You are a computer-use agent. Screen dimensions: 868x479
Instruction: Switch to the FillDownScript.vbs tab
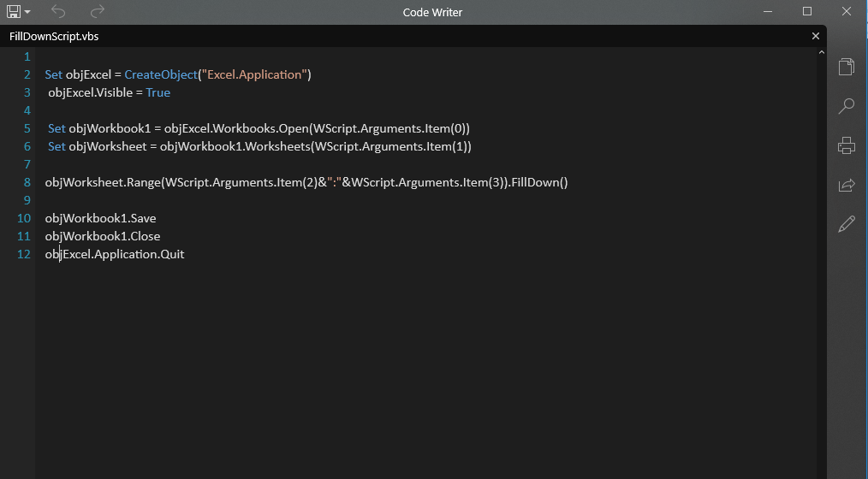point(48,37)
